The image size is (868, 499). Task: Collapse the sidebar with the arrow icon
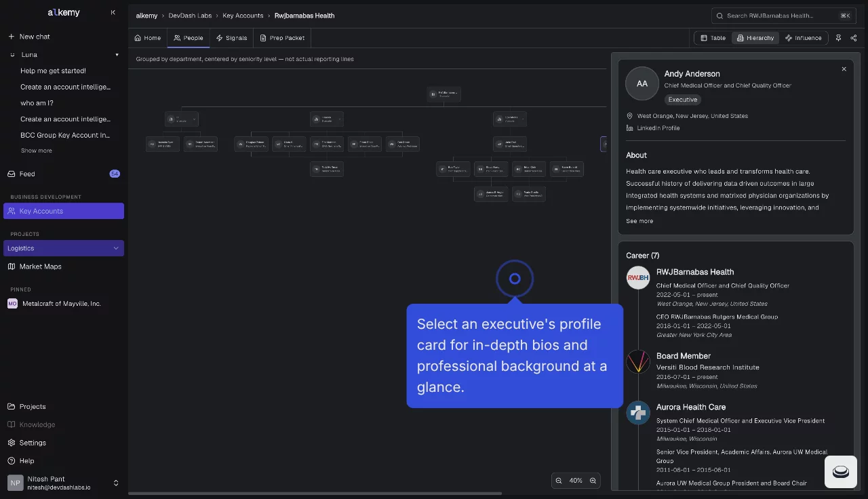(113, 12)
